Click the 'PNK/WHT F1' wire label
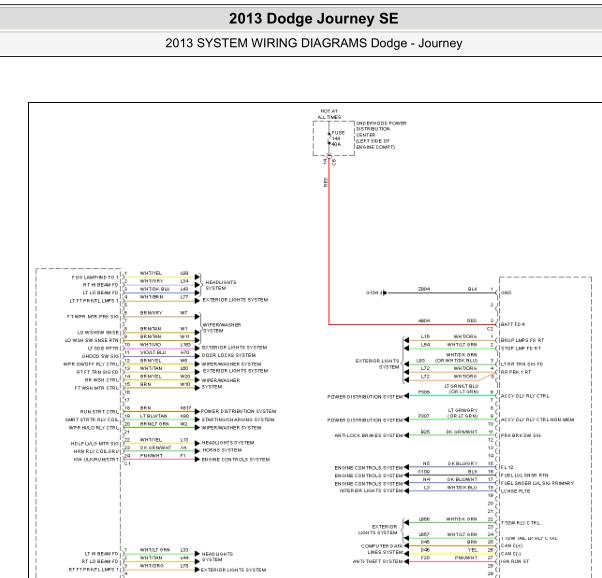 pos(163,455)
